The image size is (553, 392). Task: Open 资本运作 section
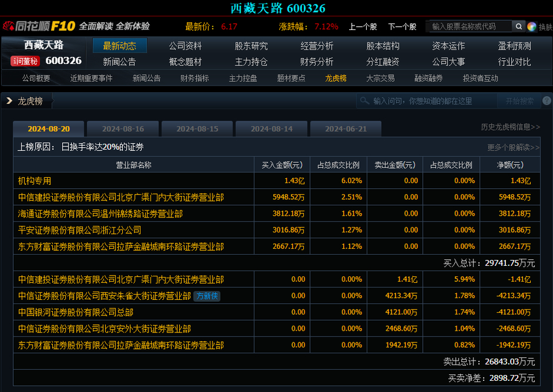(x=448, y=46)
